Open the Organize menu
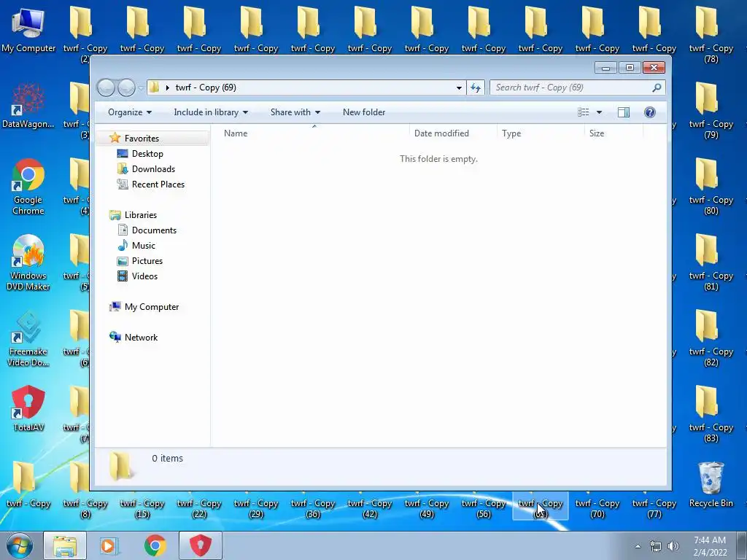 coord(130,112)
